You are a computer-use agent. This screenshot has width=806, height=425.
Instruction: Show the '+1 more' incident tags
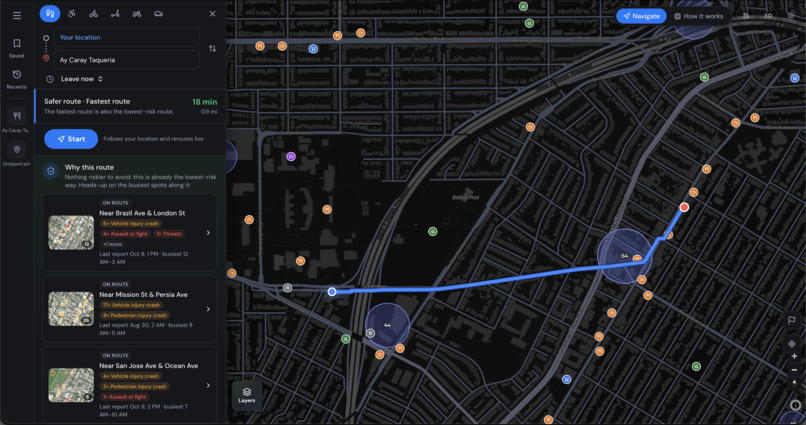112,244
